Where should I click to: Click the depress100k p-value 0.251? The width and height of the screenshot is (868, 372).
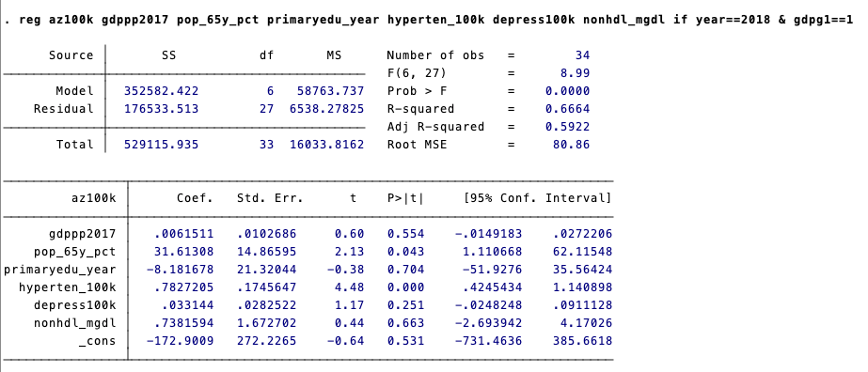click(x=405, y=305)
